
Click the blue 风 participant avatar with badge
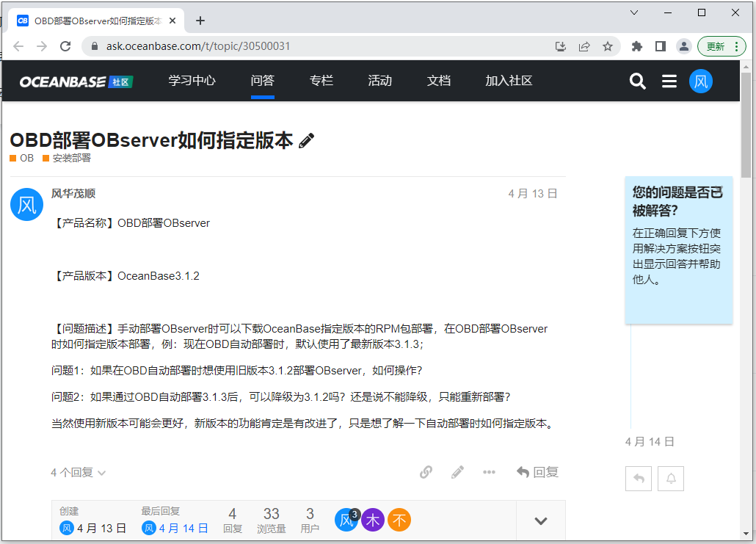(x=347, y=520)
